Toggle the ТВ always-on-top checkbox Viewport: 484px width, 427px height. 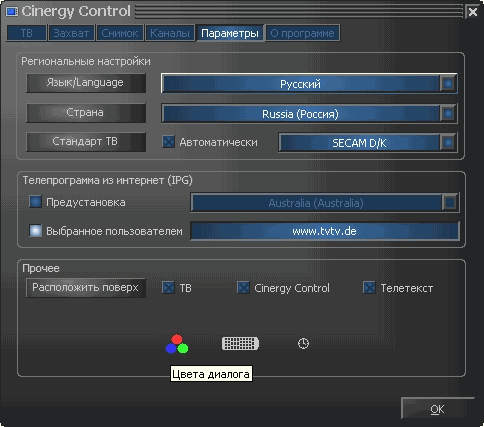tap(168, 287)
